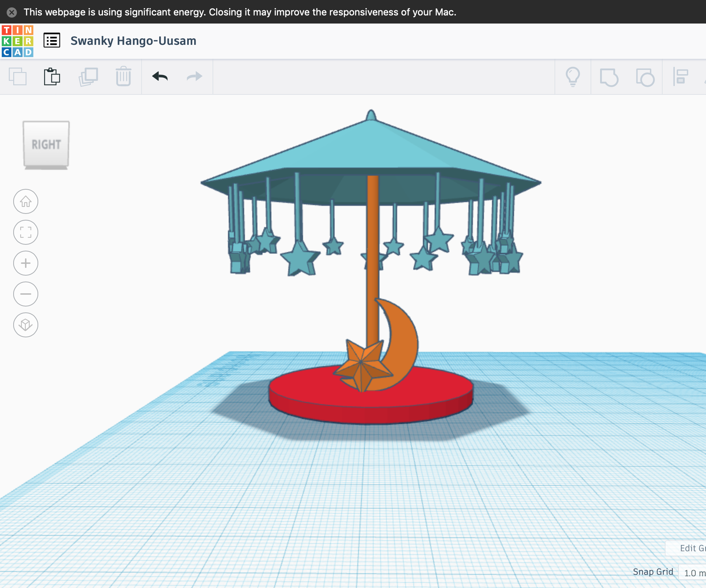Select the Paste tool
The width and height of the screenshot is (706, 588).
click(x=52, y=77)
